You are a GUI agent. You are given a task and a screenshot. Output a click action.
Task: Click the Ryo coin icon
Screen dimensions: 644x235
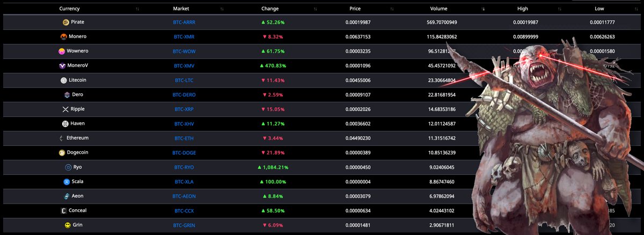[68, 167]
